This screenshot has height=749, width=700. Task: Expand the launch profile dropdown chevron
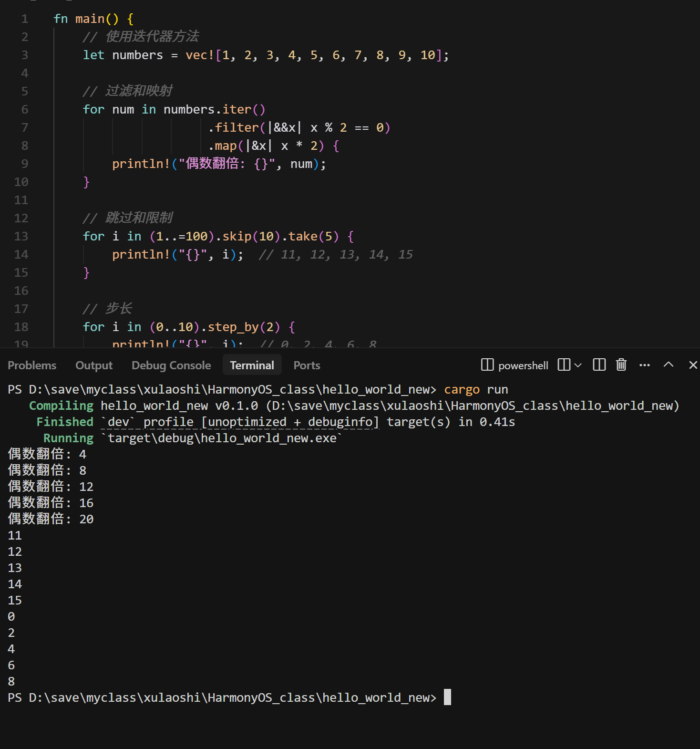click(x=578, y=365)
